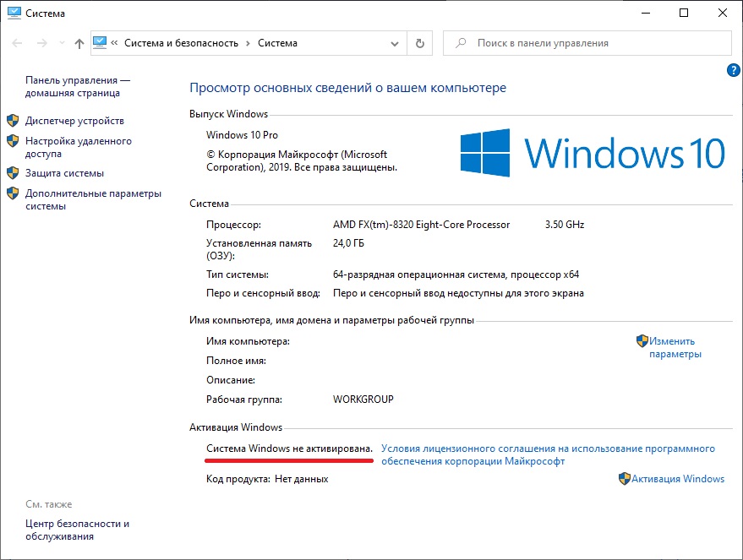Open the license terms Условия лицензионного соглашения link
This screenshot has width=743, height=560.
[548, 454]
